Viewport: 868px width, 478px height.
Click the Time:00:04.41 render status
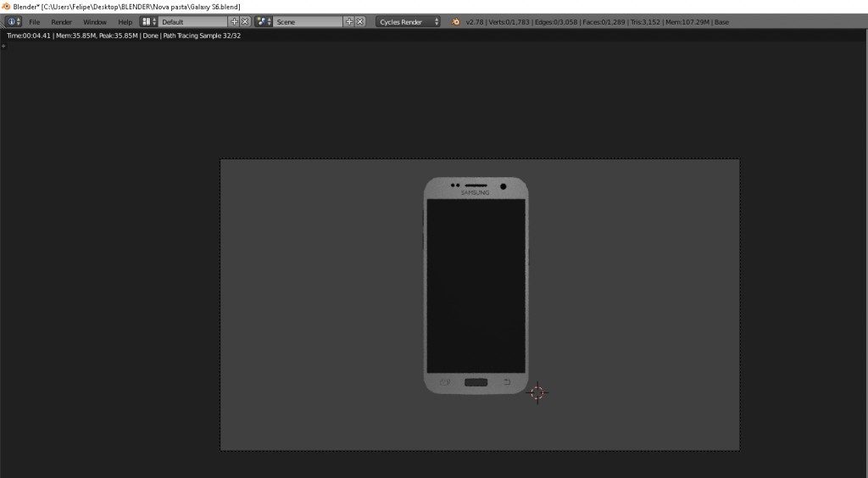tap(29, 36)
